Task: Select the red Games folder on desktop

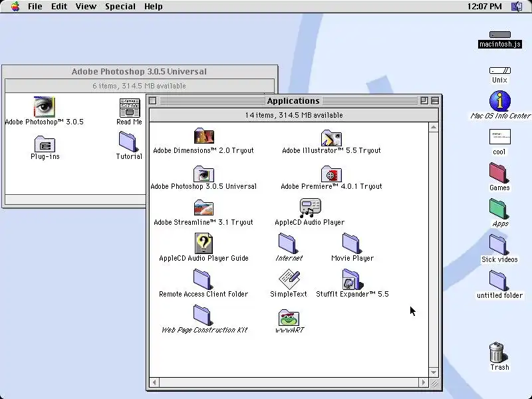Action: coord(499,173)
